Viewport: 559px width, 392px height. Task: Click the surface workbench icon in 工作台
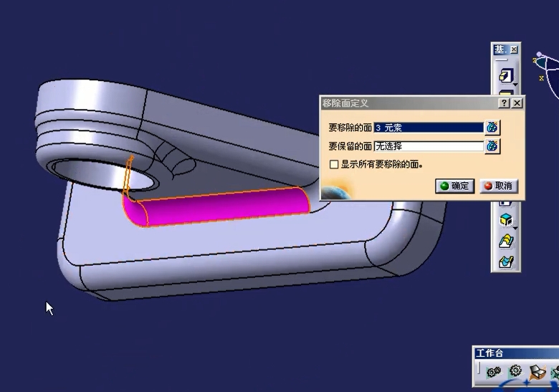[537, 372]
